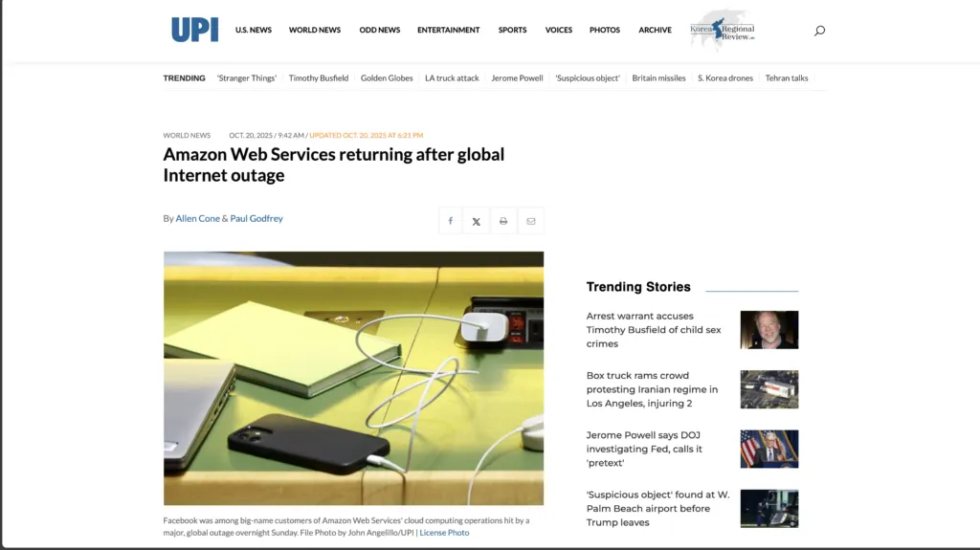Select trending topic Golden Globes
This screenshot has width=980, height=550.
tap(387, 78)
